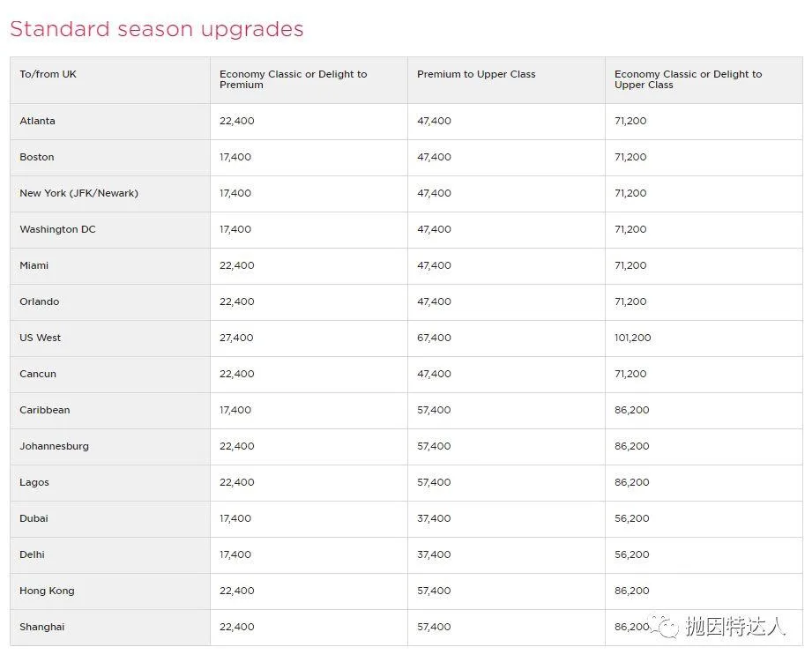Click the Hong Kong destination cell

pos(48,591)
